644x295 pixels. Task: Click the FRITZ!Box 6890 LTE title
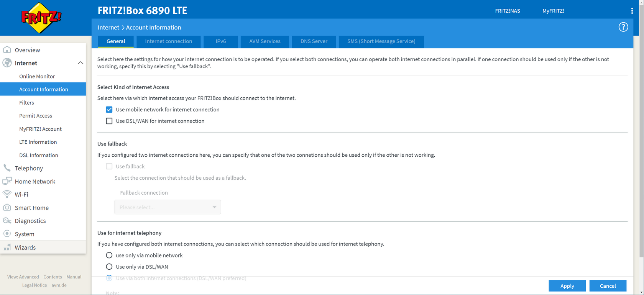pos(142,11)
